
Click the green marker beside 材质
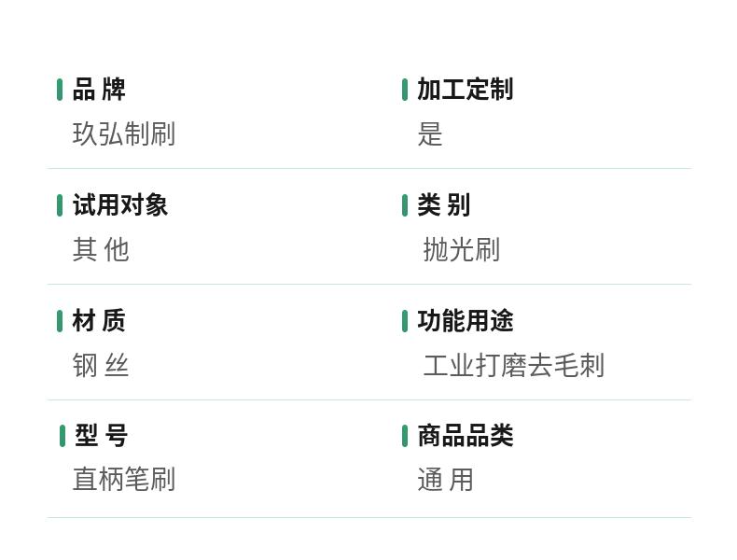click(x=59, y=321)
